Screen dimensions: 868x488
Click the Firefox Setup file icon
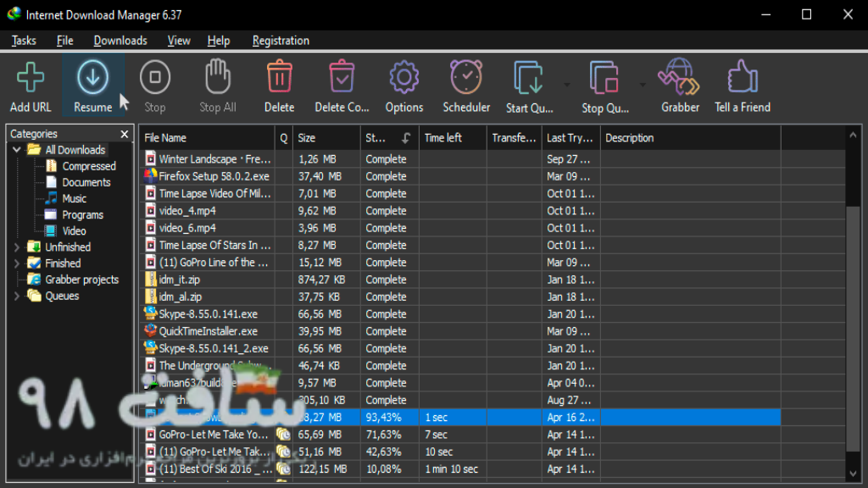point(150,176)
